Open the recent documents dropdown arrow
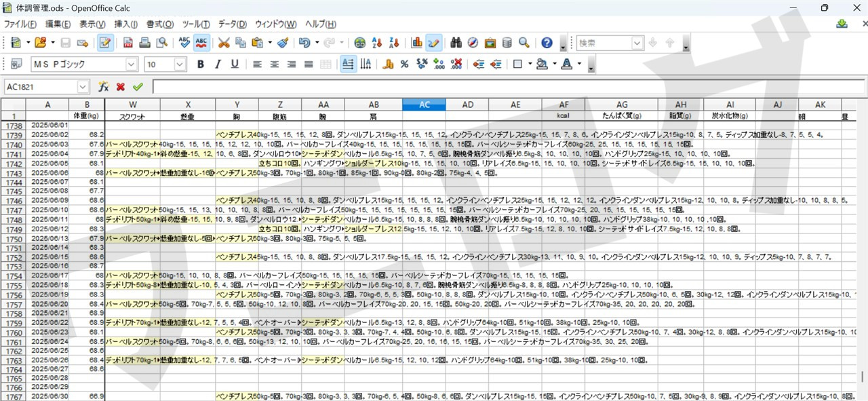Image resolution: width=868 pixels, height=401 pixels. tap(52, 43)
